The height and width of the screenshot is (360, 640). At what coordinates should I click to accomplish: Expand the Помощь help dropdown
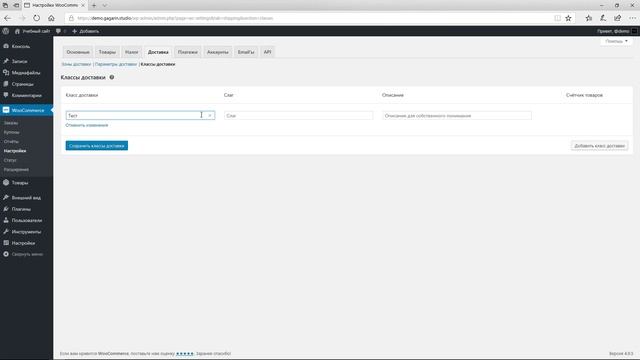click(x=616, y=41)
